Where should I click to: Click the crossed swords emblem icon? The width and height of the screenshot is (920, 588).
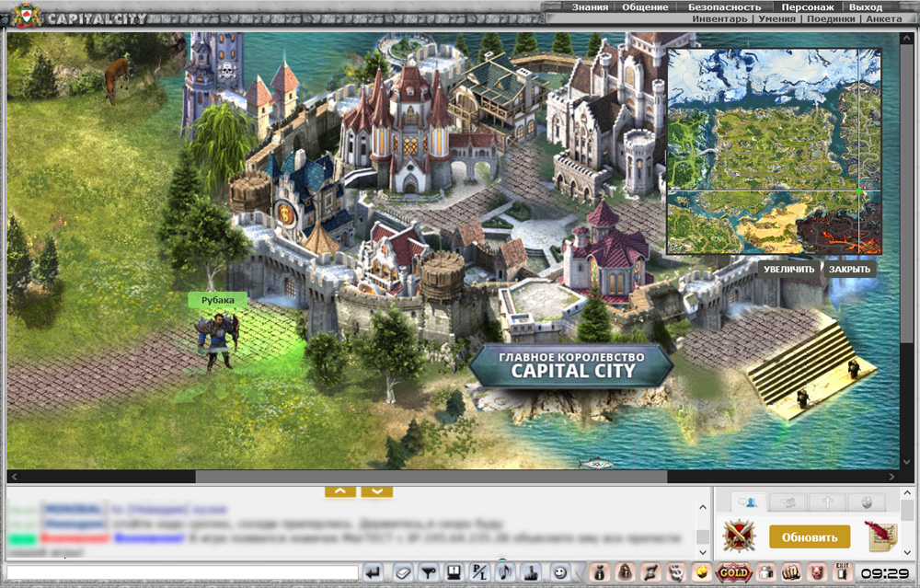[x=738, y=536]
